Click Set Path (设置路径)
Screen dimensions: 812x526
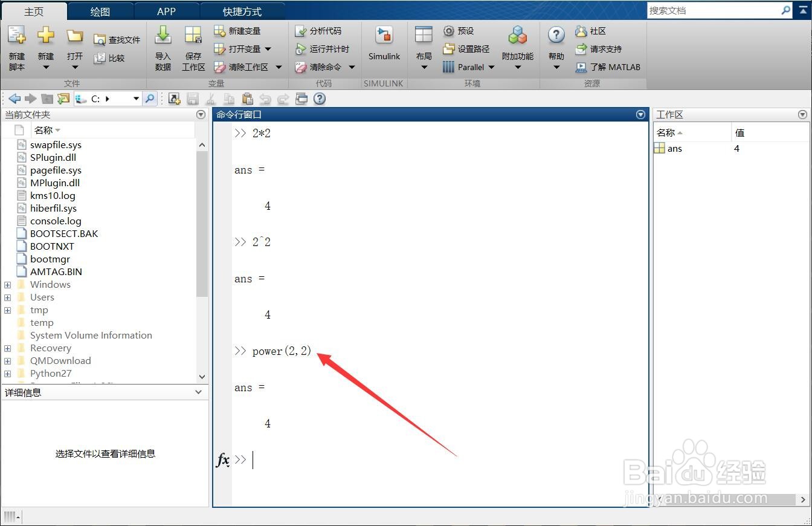(466, 49)
